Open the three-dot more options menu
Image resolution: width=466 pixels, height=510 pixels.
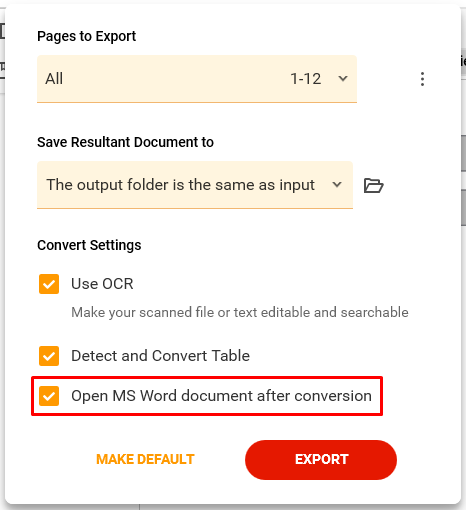(x=422, y=79)
